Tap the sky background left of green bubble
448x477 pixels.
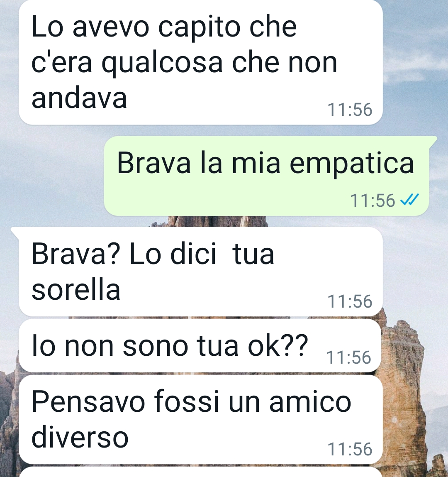(52, 176)
